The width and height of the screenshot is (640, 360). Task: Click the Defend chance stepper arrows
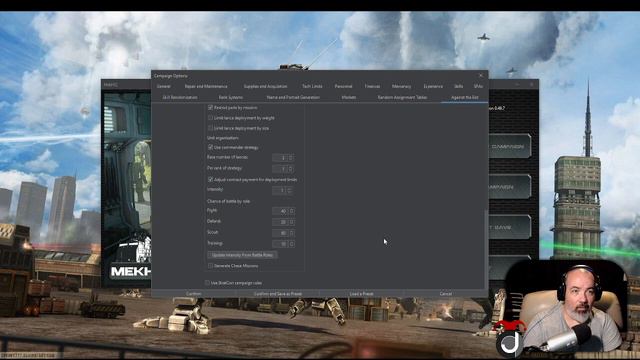pyautogui.click(x=292, y=222)
